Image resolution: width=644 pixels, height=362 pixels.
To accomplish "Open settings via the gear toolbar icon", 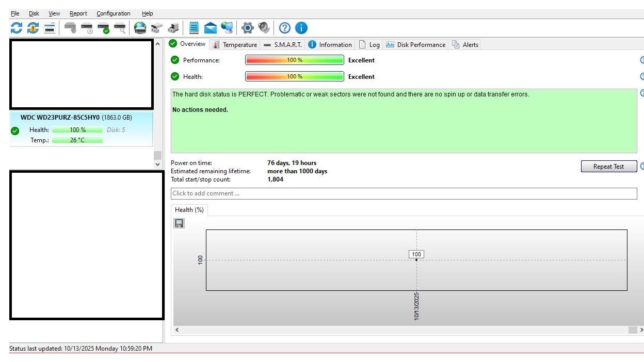I will [x=248, y=28].
